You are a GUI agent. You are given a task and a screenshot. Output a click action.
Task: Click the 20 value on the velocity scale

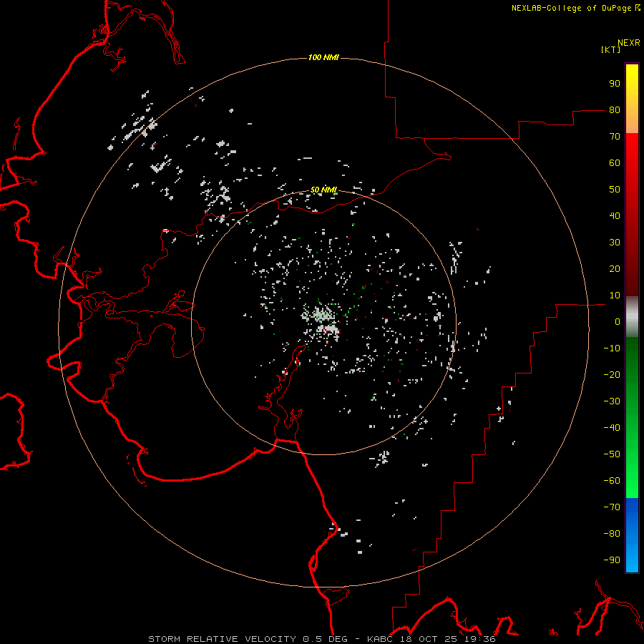click(615, 269)
